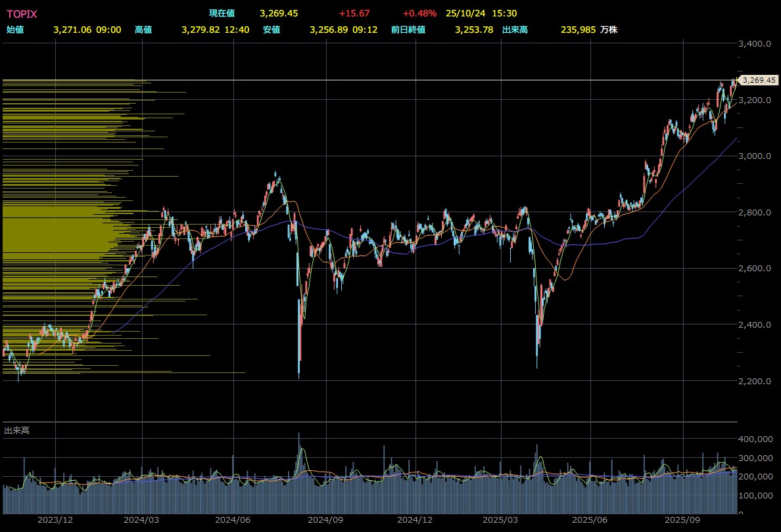Click the 2023/12 date label

(55, 520)
